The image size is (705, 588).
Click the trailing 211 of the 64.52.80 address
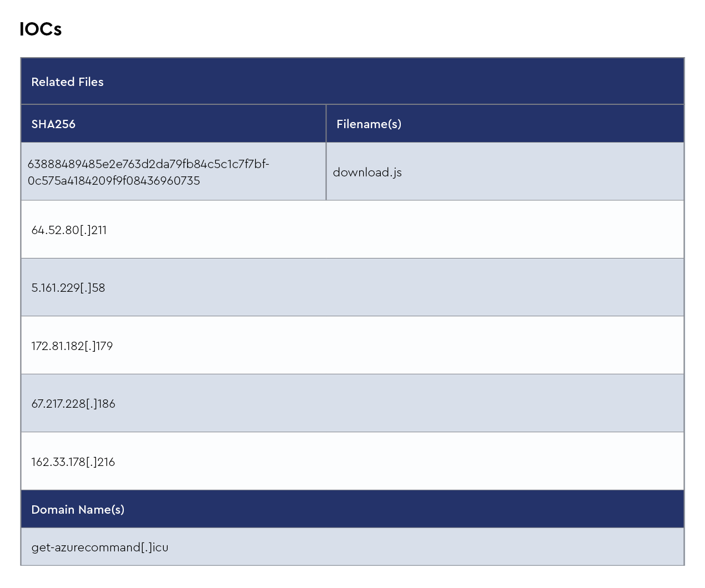click(99, 230)
